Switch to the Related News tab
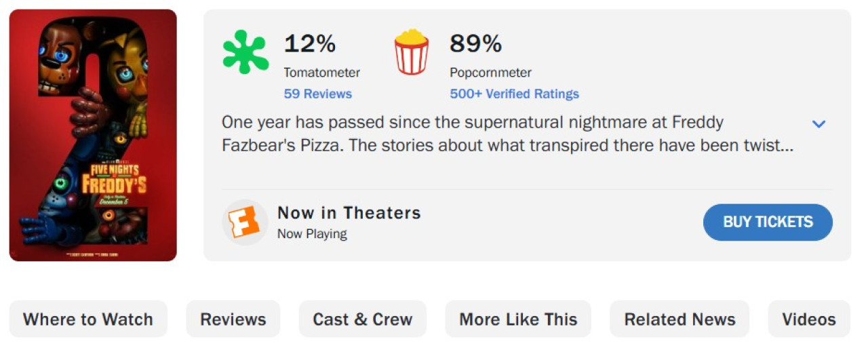 [x=679, y=319]
